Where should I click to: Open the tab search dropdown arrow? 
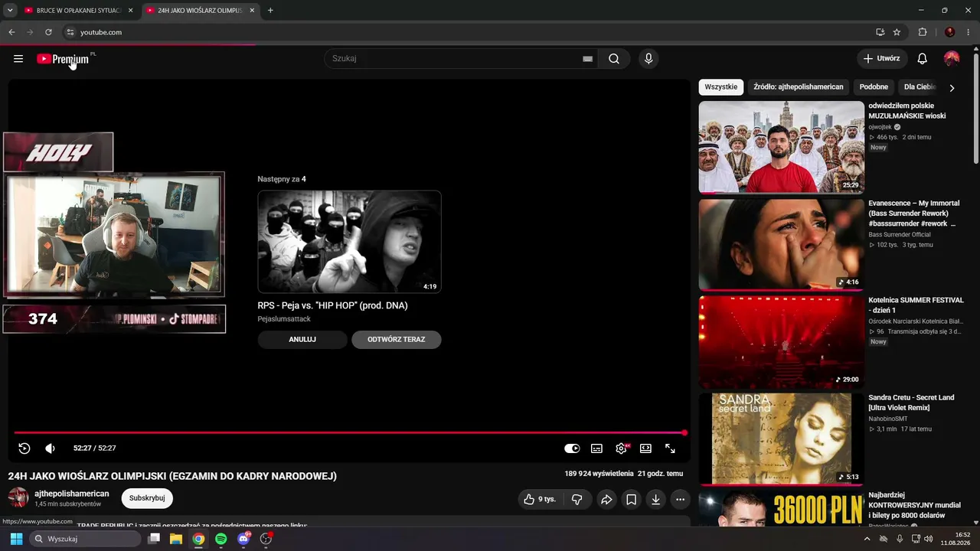pos(10,11)
